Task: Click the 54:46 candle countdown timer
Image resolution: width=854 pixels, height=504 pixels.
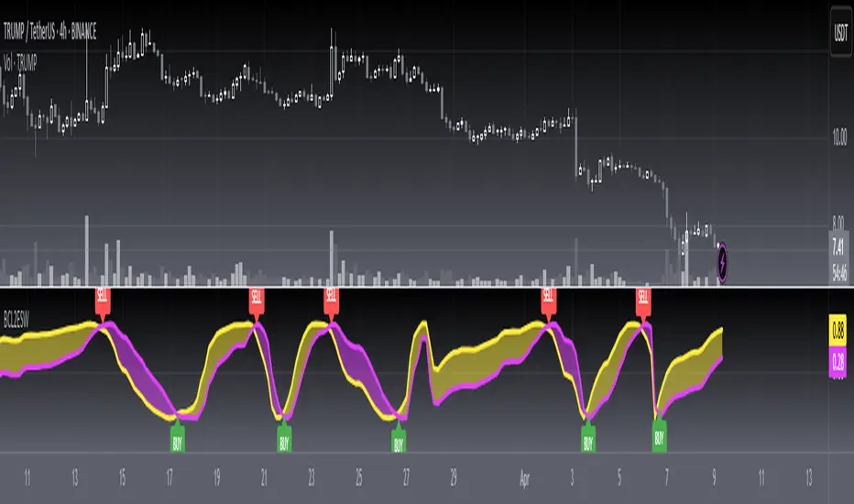Action: click(838, 272)
